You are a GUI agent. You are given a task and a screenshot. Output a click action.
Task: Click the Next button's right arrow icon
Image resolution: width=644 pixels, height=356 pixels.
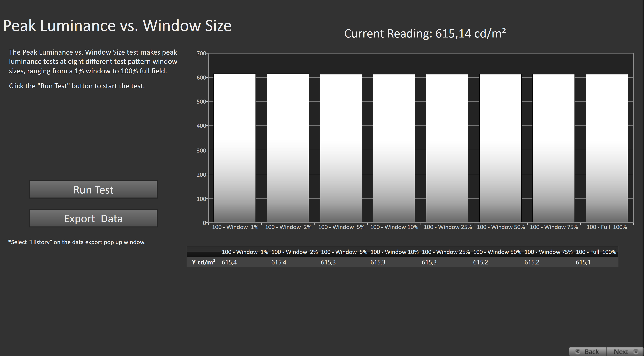pos(636,351)
